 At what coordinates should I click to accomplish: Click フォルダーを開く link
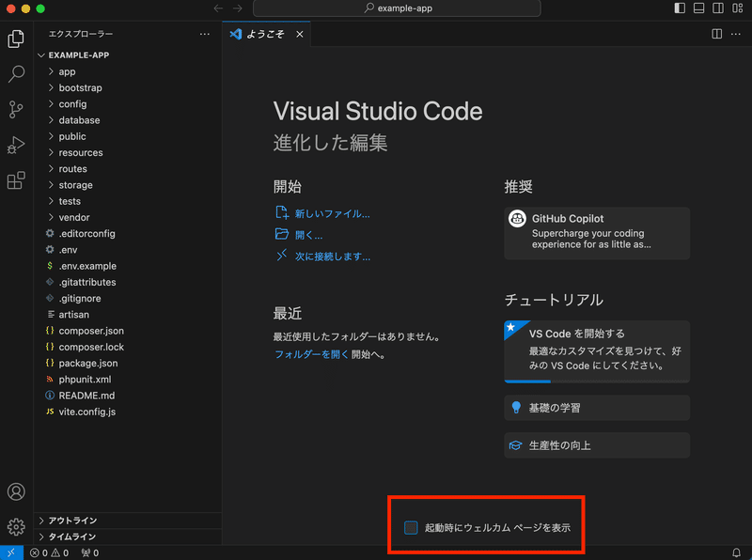(x=311, y=354)
